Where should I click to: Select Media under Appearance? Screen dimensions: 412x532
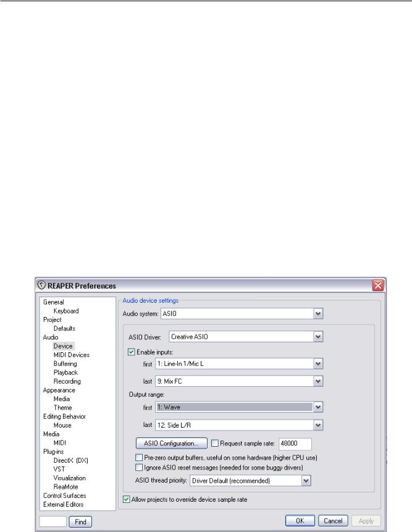tap(61, 399)
